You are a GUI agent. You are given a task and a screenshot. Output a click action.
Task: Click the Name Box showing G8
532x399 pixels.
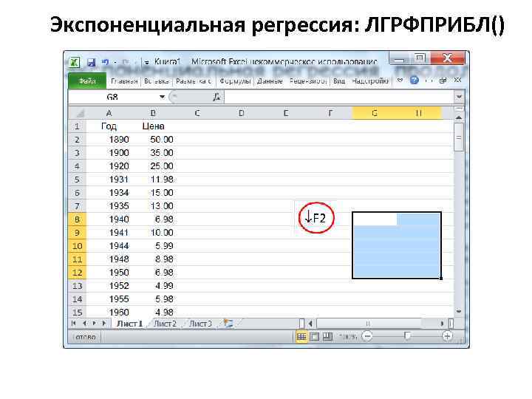click(112, 97)
